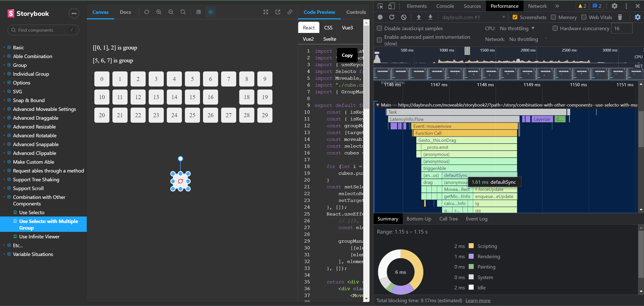644x306 pixels.
Task: Open DevTools settings gear
Action: (x=614, y=6)
